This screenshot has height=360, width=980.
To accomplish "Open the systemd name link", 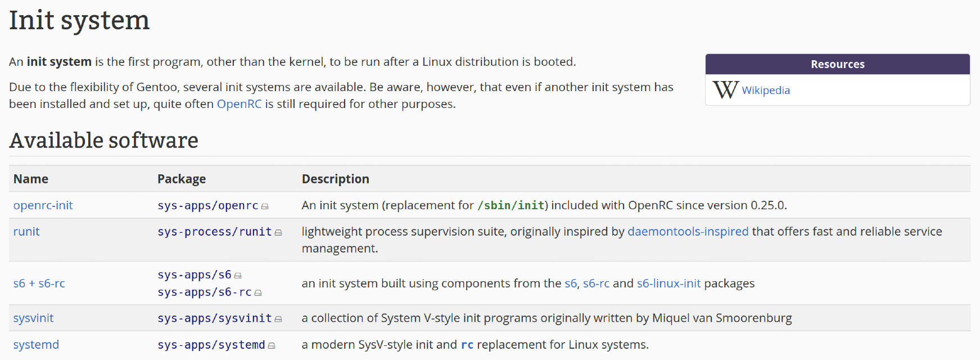I will tap(36, 344).
